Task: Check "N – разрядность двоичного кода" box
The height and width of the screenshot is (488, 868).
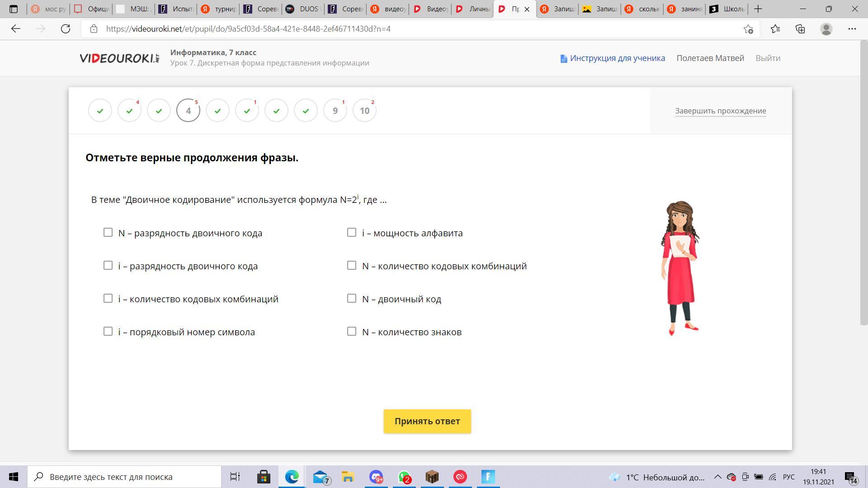Action: [108, 233]
